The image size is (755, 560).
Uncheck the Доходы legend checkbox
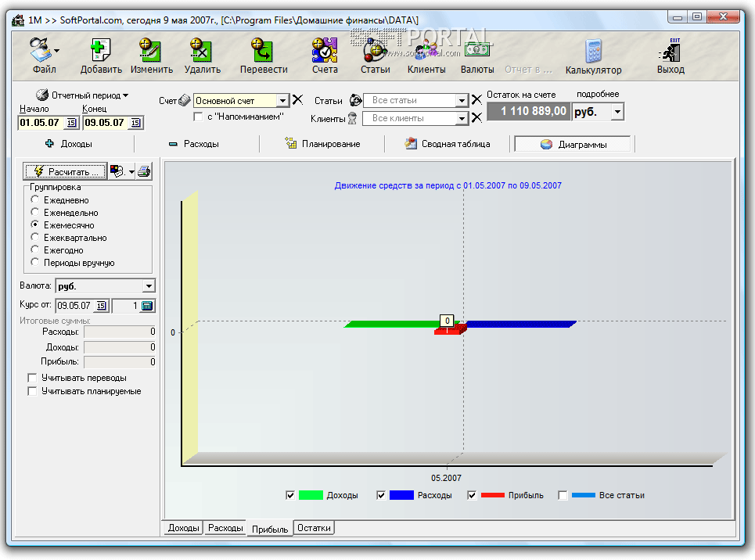(290, 496)
